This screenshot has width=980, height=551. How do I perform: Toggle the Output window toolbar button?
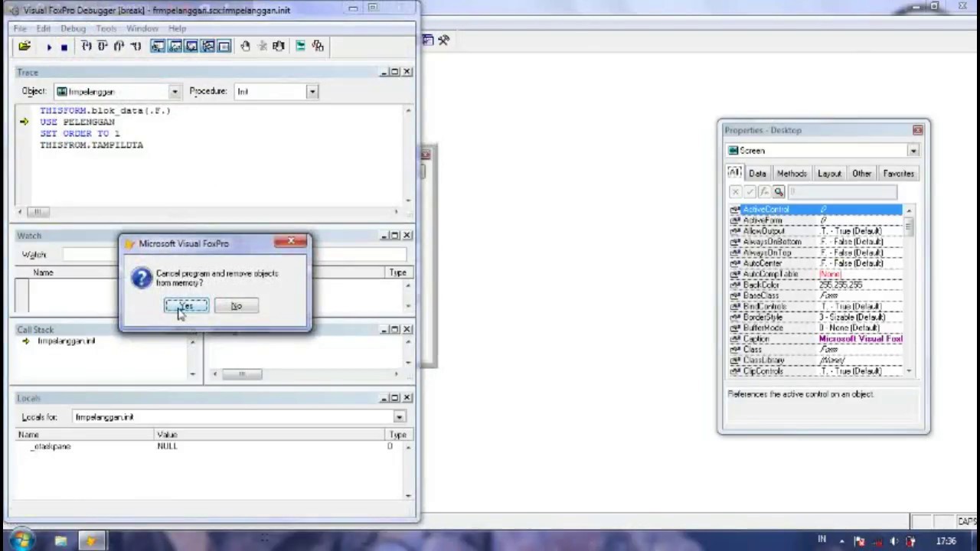224,47
